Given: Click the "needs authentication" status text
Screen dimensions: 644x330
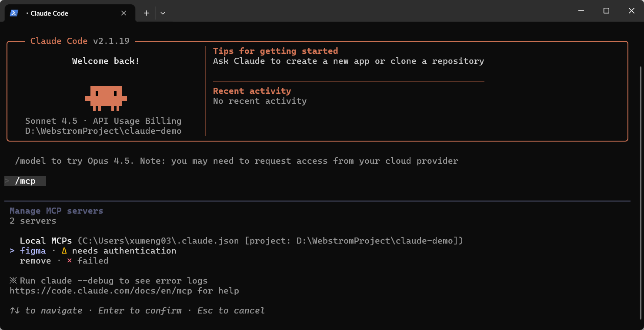Looking at the screenshot, I should [x=124, y=251].
